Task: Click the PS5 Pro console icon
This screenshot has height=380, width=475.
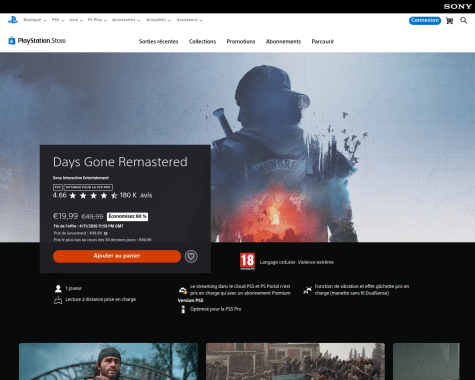Action: [x=183, y=309]
